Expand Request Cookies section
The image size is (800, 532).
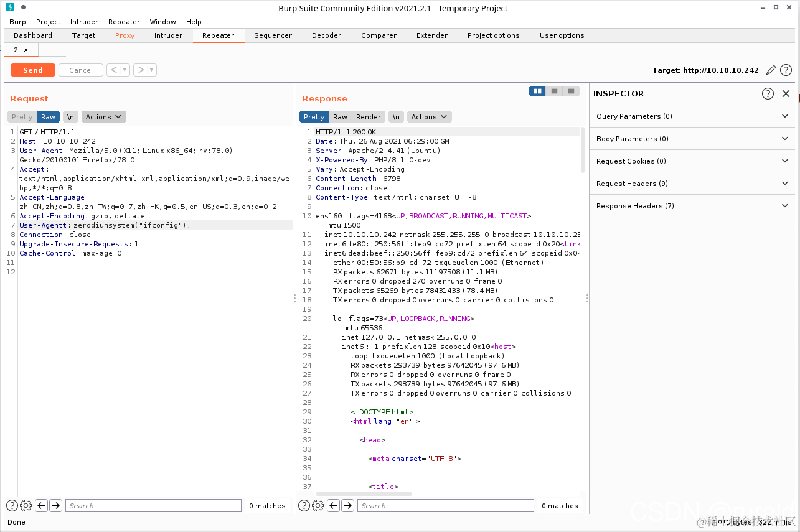[x=692, y=161]
